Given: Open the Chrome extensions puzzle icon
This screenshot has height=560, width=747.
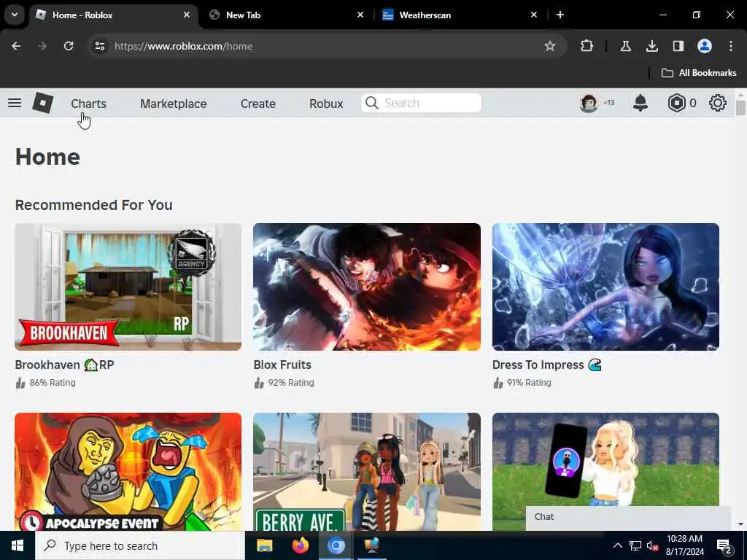Looking at the screenshot, I should coord(587,46).
